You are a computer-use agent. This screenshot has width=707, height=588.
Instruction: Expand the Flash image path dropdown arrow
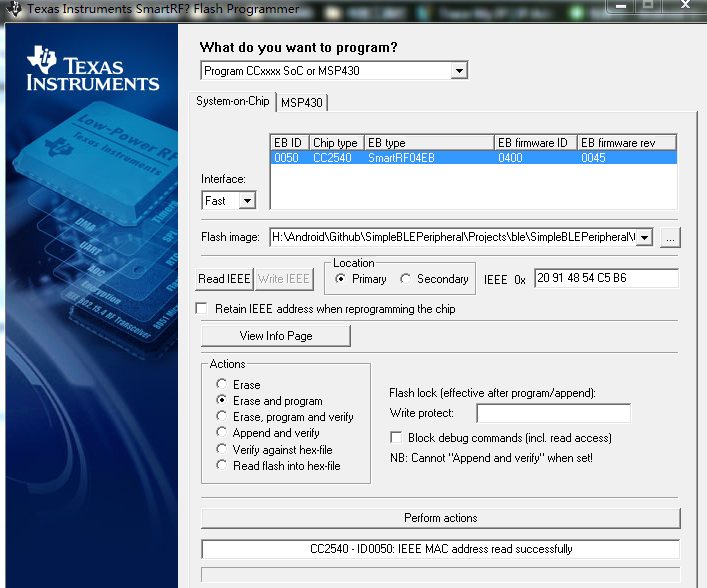point(645,237)
